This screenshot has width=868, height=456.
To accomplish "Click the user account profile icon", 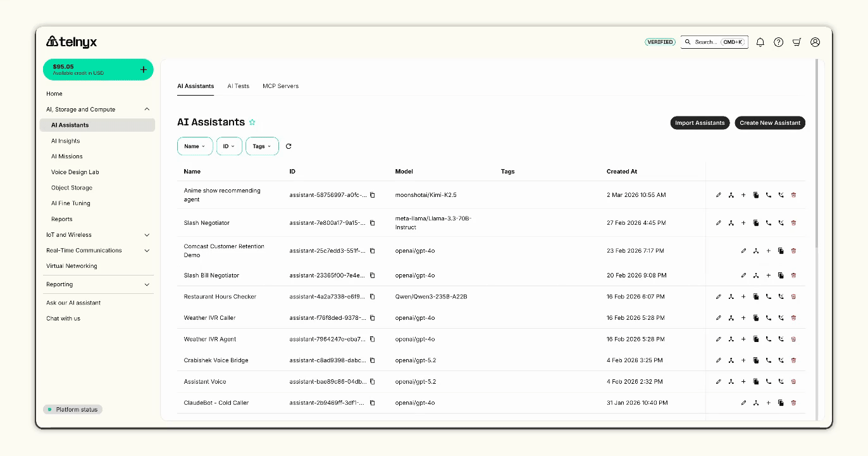I will [x=815, y=42].
